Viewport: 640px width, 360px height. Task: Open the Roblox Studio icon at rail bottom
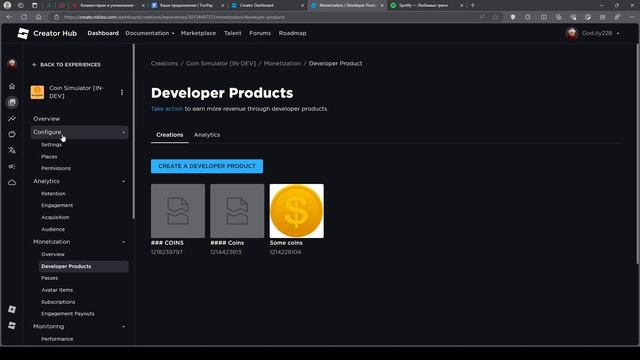(12, 325)
